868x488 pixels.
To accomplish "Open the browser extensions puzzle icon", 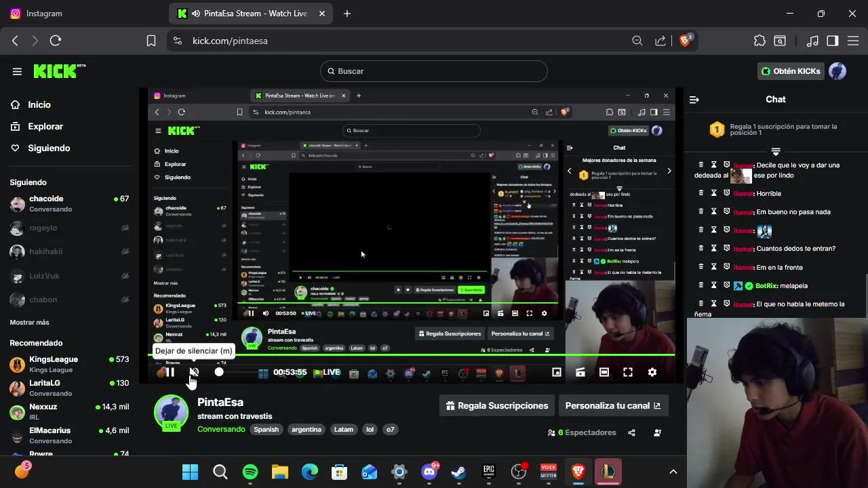I will [759, 41].
